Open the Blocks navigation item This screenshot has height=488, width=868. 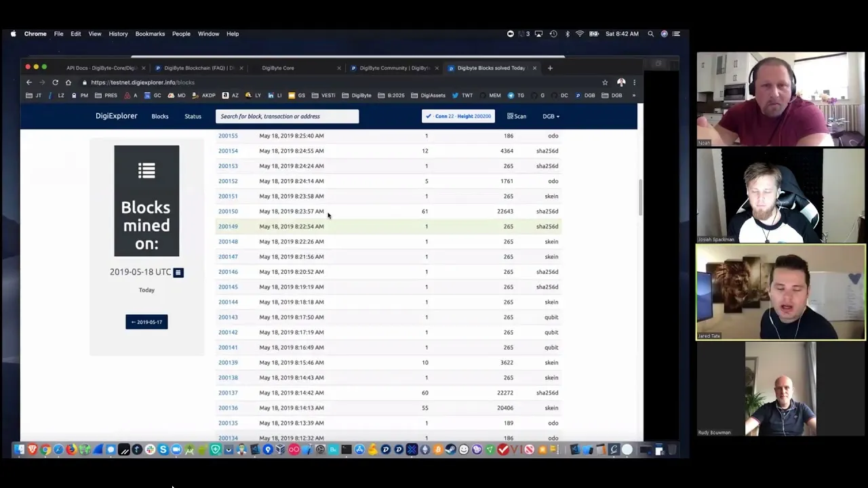tap(160, 116)
